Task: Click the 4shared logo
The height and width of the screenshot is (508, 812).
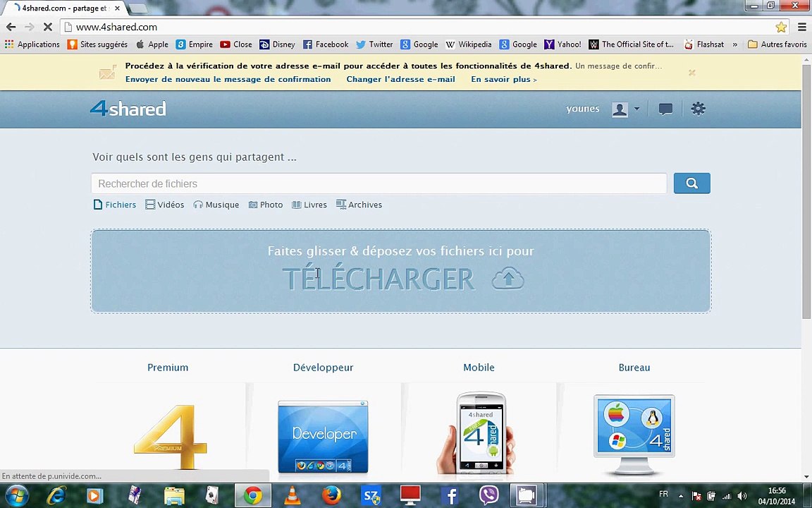Action: tap(128, 109)
